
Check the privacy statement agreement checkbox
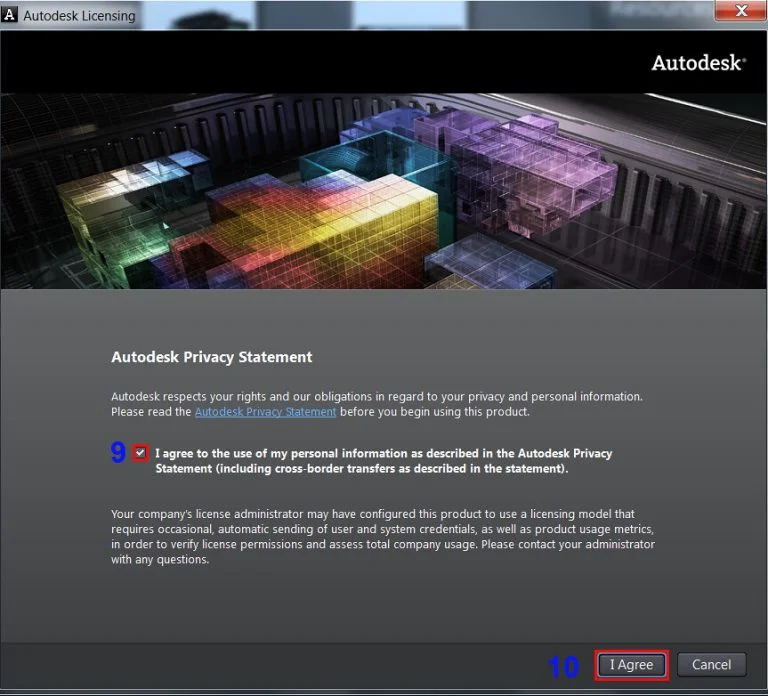coord(140,453)
